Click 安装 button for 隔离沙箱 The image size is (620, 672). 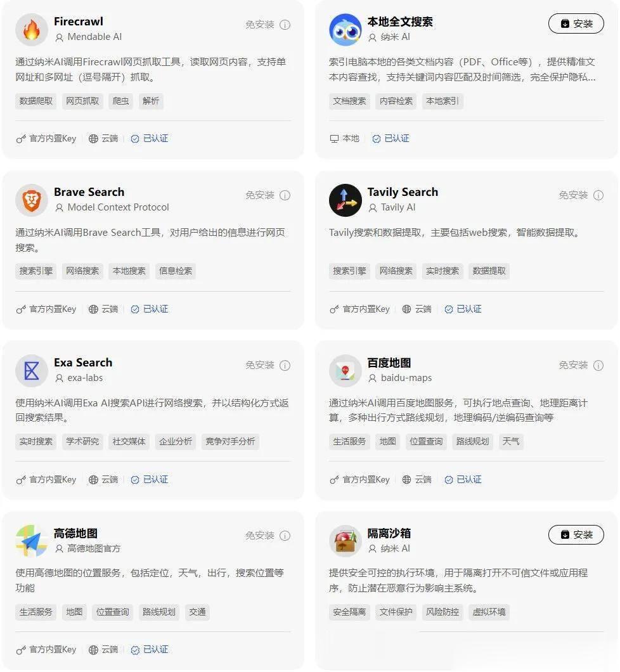click(x=576, y=534)
